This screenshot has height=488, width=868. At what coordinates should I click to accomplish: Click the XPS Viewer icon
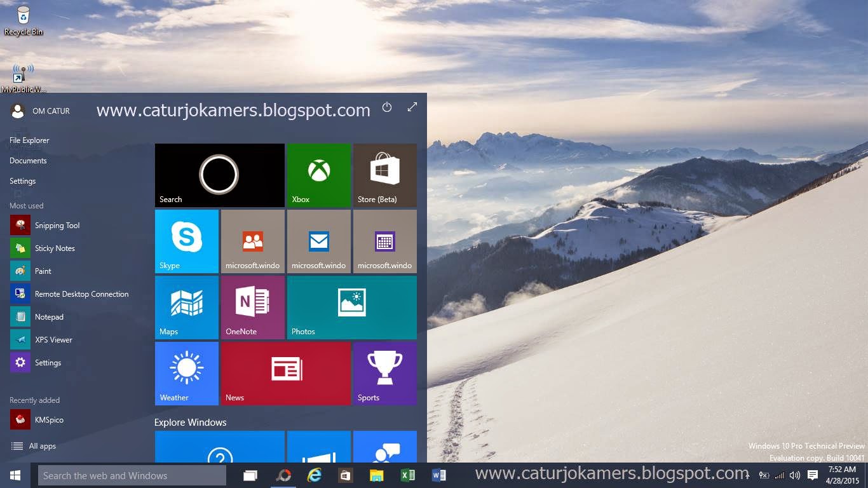(20, 339)
